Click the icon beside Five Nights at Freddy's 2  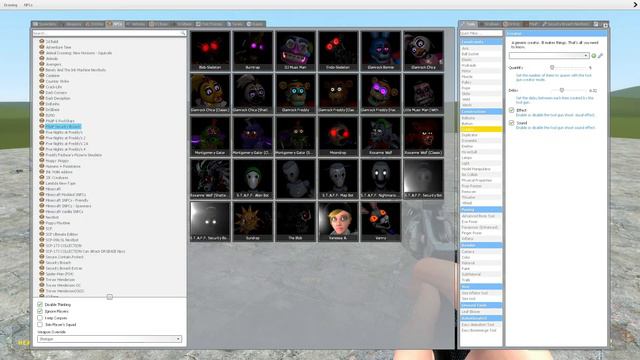pos(42,138)
